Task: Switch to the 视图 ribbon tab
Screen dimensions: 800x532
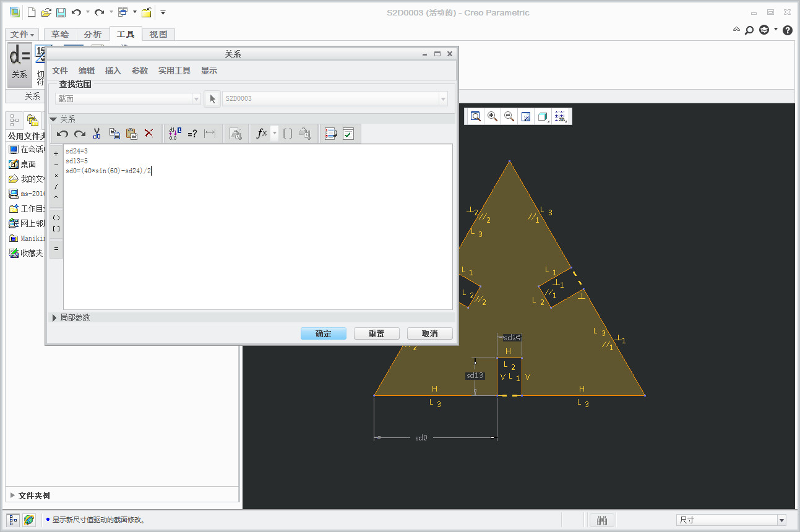Action: click(158, 35)
